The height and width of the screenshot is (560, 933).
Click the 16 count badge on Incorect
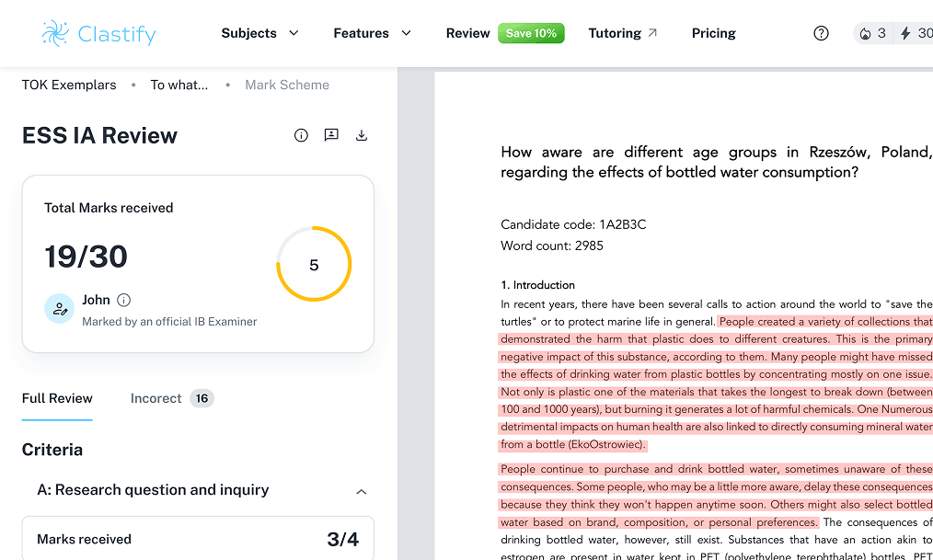coord(202,398)
